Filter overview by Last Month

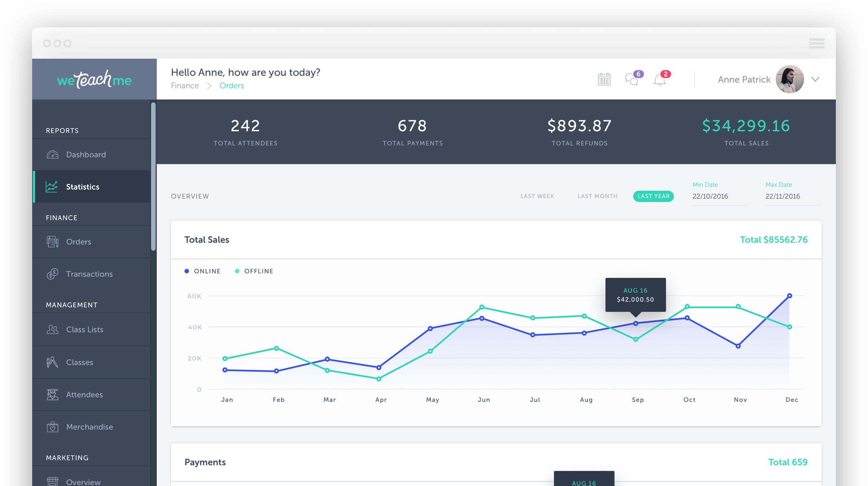click(598, 196)
